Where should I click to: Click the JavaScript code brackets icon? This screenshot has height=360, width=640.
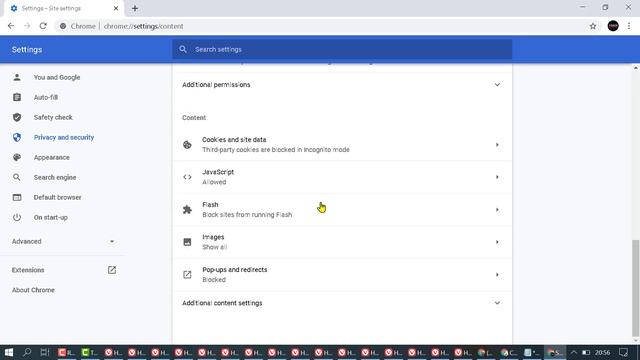(x=187, y=177)
